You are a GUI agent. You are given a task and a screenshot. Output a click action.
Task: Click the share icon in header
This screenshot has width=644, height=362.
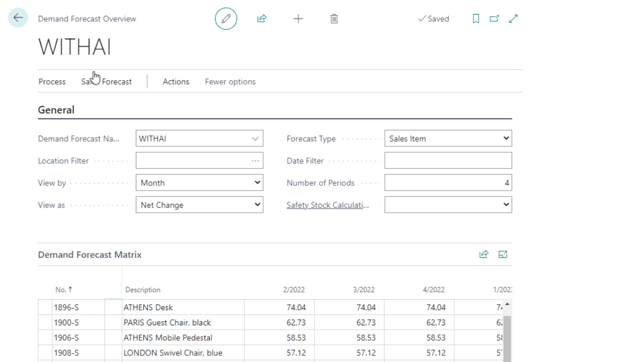coord(262,19)
